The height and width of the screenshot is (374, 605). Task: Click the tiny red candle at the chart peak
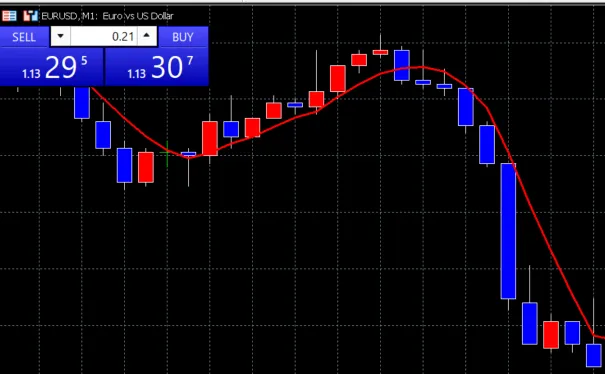[380, 52]
